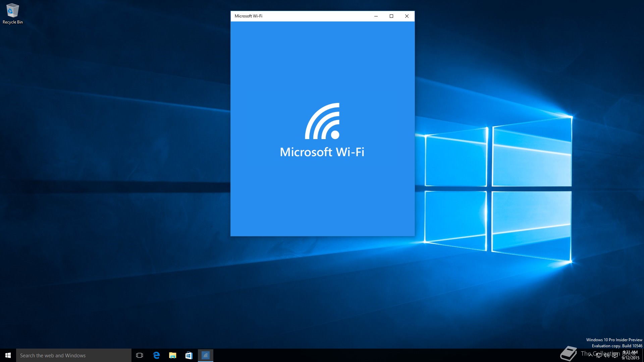The image size is (644, 362).
Task: Maximize the Microsoft Wi-Fi window
Action: (x=391, y=16)
